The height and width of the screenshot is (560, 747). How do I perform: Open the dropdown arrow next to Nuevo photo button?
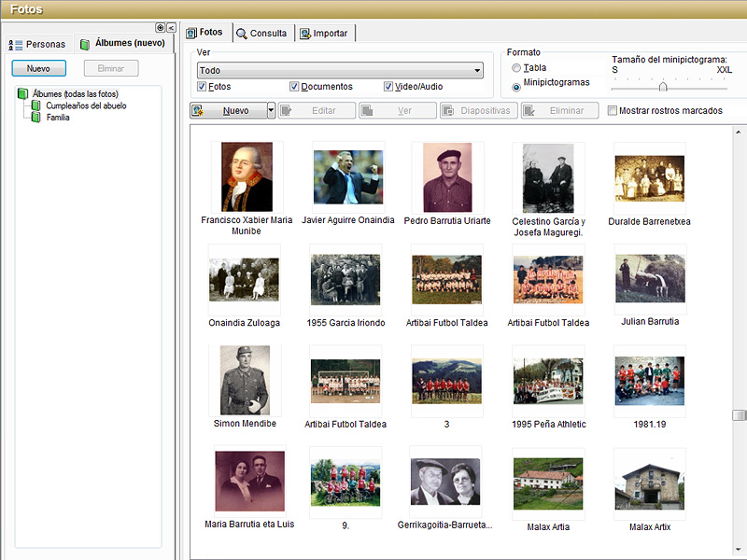point(271,110)
